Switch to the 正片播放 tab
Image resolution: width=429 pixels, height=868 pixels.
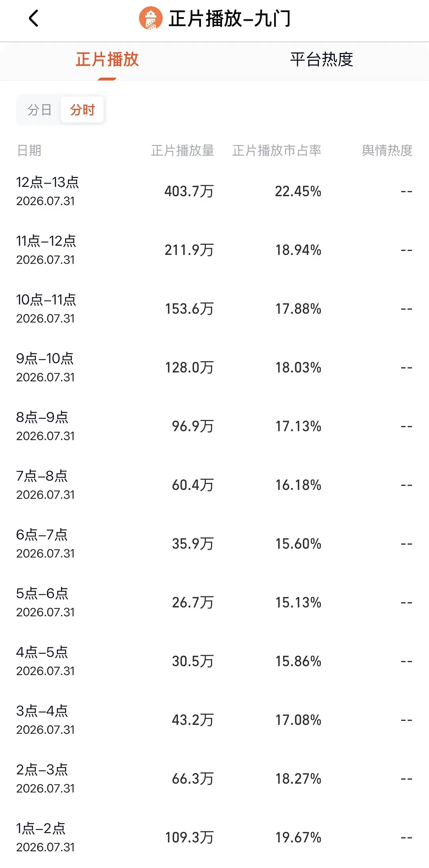click(107, 60)
